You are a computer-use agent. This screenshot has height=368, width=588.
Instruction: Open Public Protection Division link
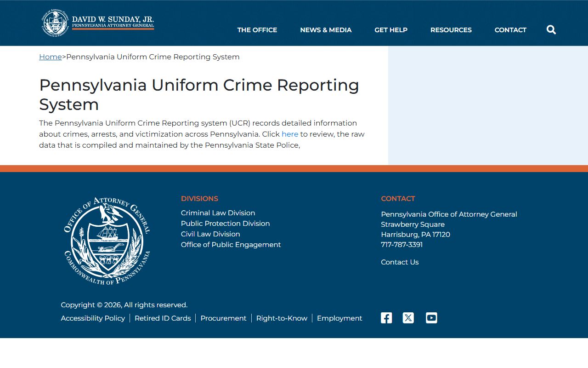(x=225, y=224)
